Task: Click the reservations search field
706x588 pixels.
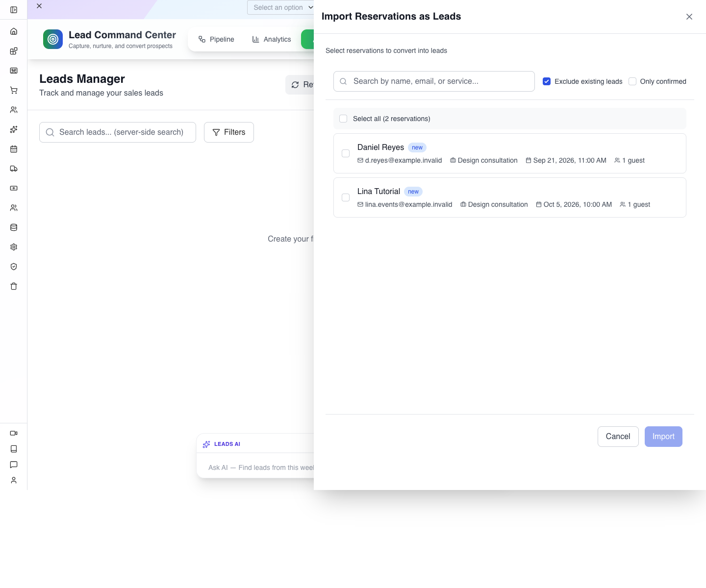Action: coord(434,81)
